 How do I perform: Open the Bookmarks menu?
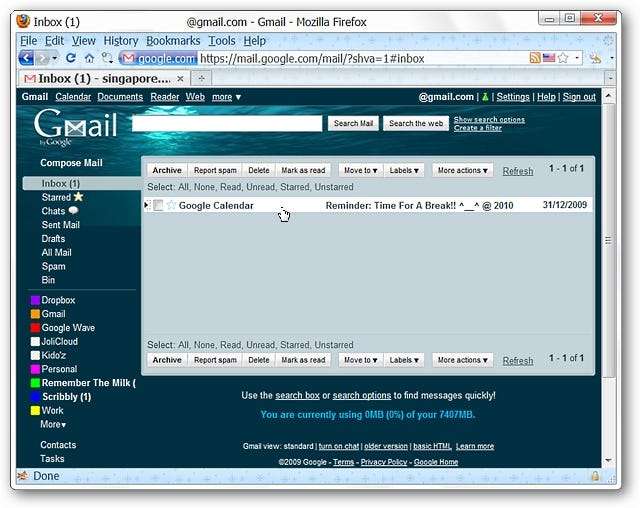173,41
